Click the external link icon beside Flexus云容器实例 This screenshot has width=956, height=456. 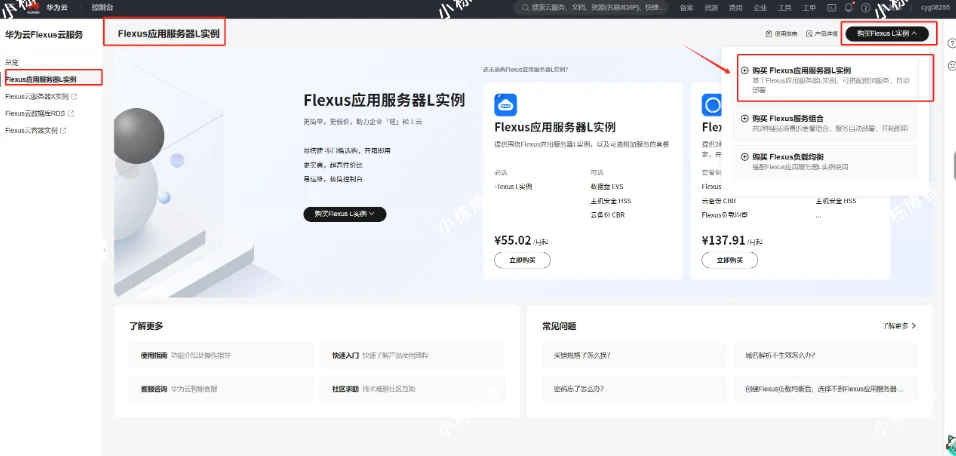click(x=63, y=130)
